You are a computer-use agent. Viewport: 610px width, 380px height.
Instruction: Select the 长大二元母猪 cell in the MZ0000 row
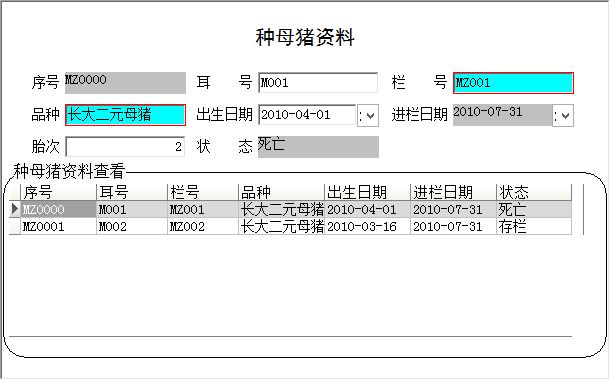(281, 209)
